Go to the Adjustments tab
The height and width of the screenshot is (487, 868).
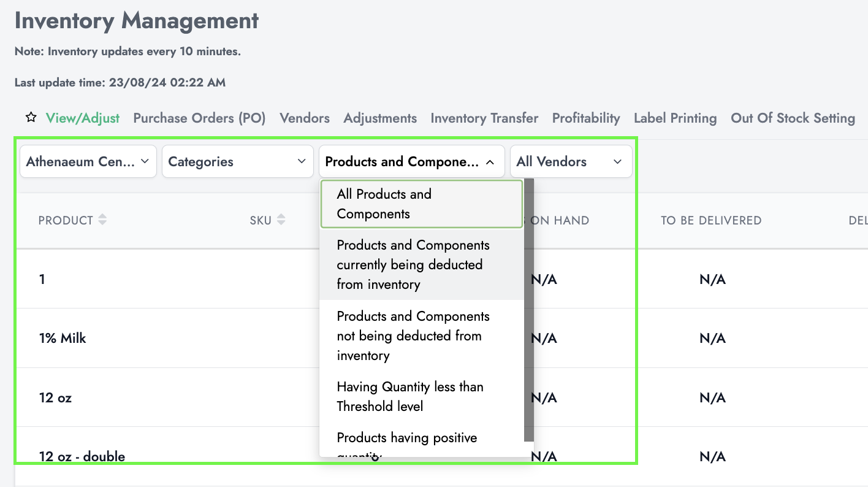(x=380, y=118)
